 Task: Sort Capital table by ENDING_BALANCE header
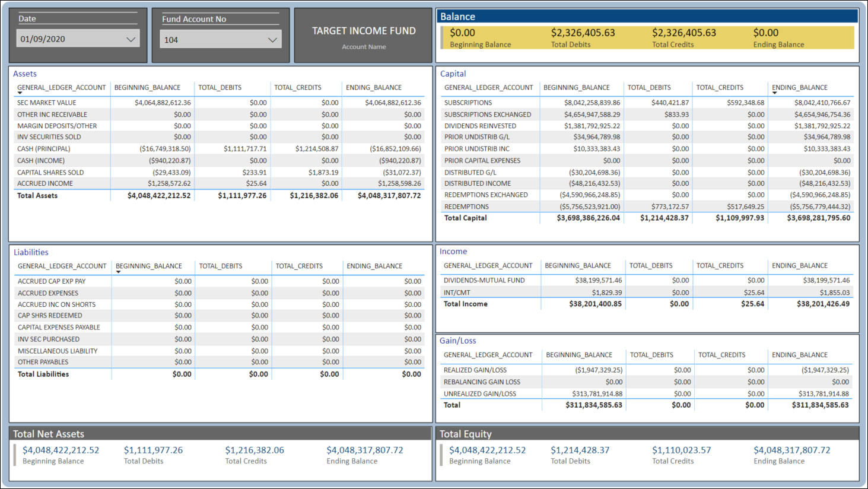799,87
